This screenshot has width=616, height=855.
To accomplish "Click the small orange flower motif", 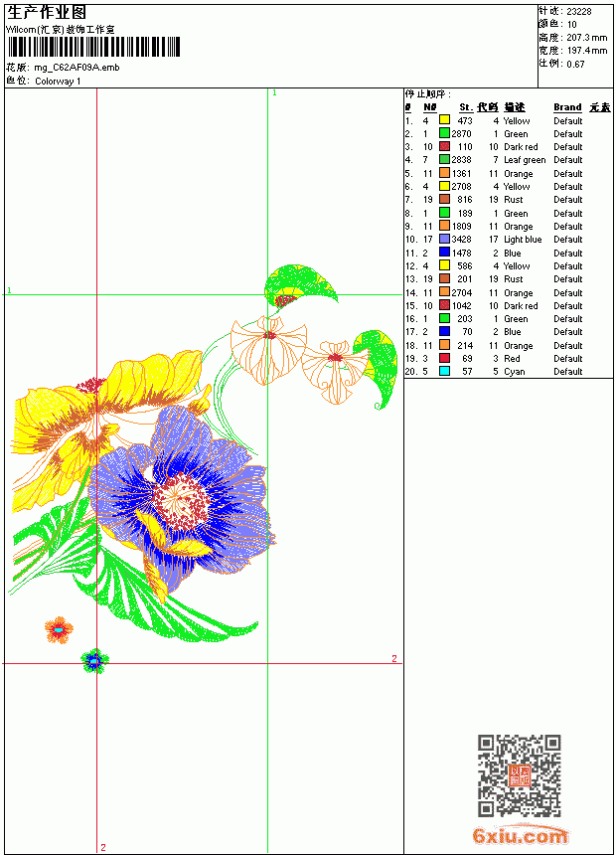I will pyautogui.click(x=59, y=629).
